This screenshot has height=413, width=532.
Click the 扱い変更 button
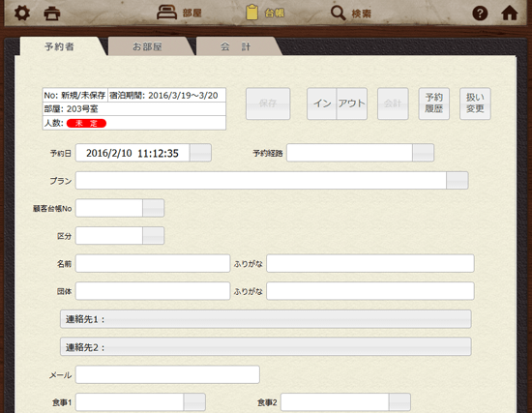475,103
